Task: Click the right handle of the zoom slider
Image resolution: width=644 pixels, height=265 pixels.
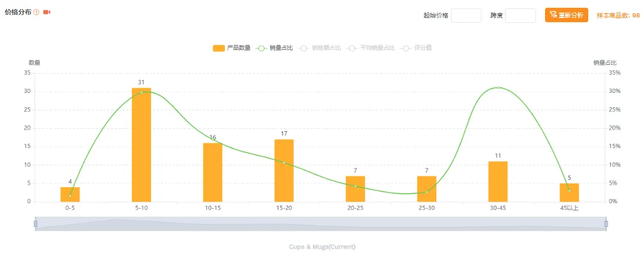Action: [x=606, y=224]
